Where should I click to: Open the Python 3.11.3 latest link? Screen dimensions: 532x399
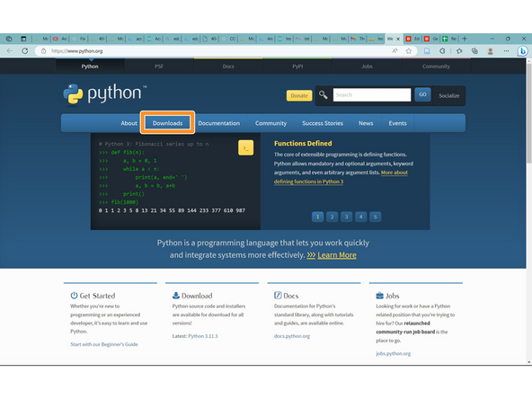[203, 336]
